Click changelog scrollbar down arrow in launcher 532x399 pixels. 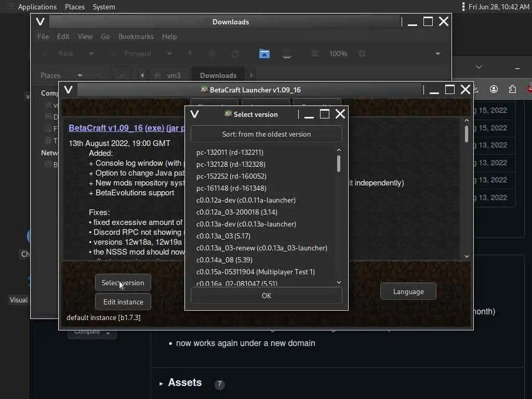[467, 256]
